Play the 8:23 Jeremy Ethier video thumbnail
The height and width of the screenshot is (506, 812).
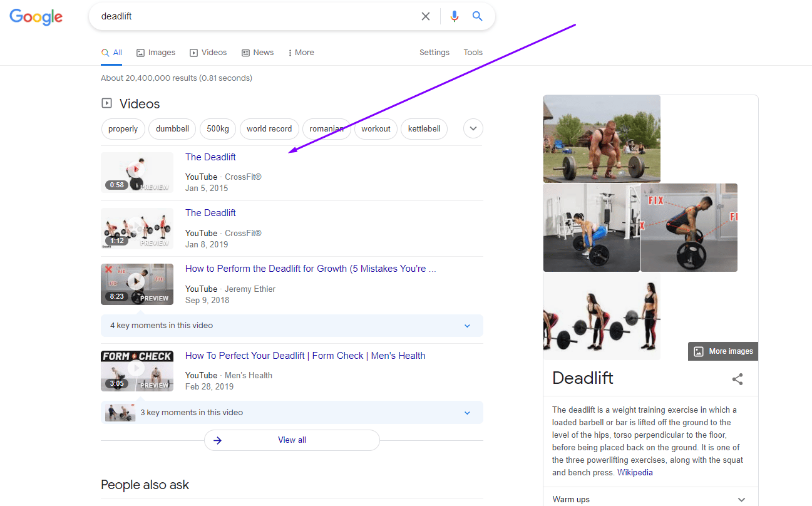tap(137, 284)
